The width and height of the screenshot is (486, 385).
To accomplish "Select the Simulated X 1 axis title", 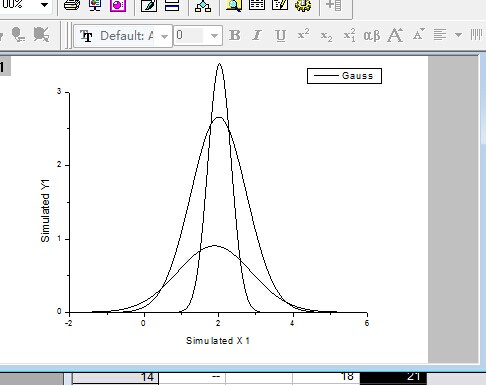I will [218, 341].
